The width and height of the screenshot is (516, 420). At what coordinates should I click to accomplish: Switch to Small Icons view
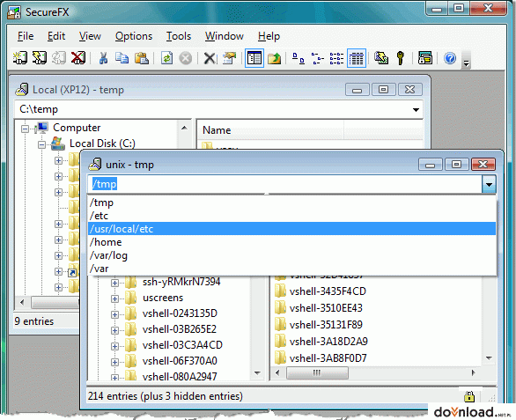pos(317,58)
